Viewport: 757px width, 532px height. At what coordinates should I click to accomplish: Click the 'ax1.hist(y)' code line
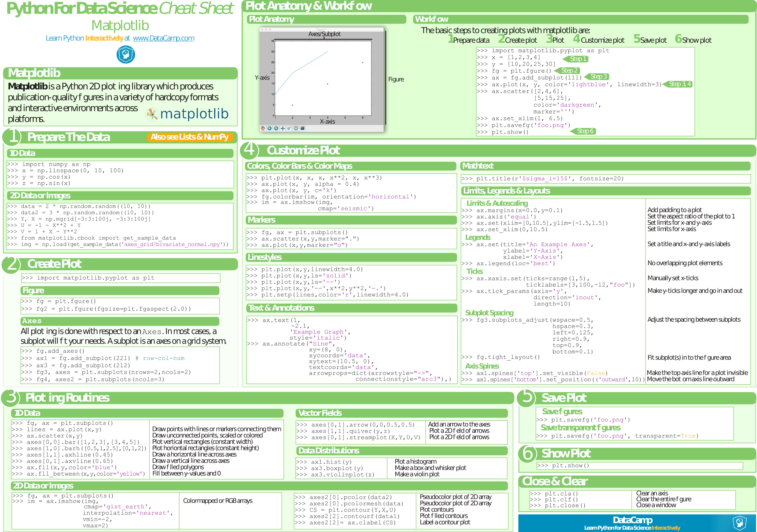(x=324, y=462)
